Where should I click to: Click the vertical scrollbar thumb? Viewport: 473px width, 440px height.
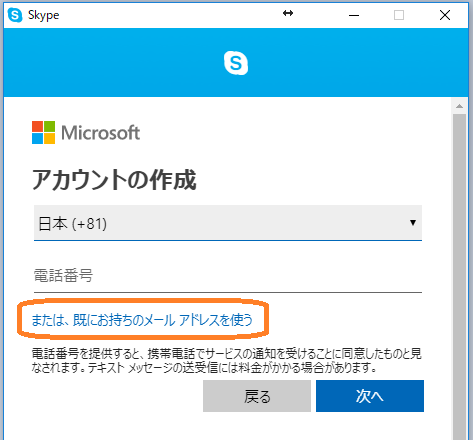click(x=459, y=277)
